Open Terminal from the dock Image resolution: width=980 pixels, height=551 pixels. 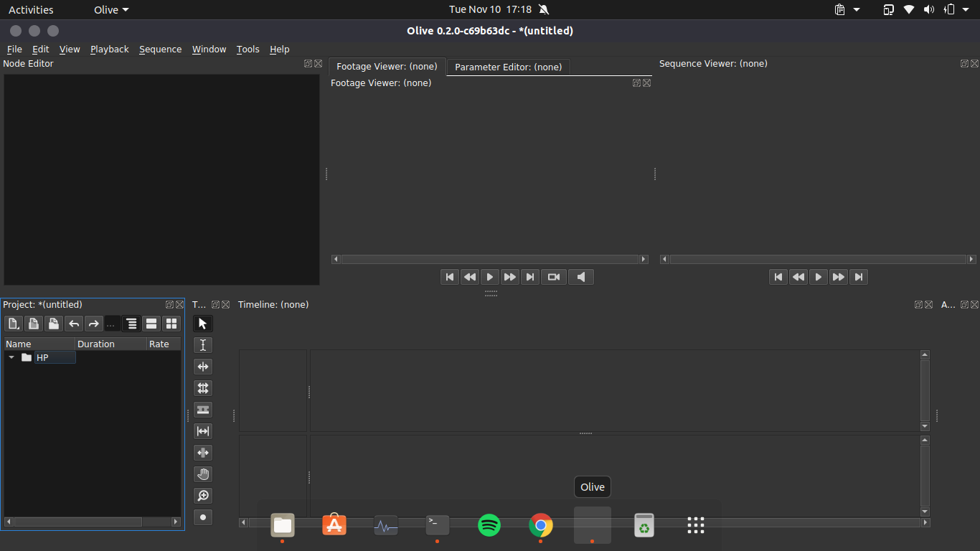(x=438, y=525)
